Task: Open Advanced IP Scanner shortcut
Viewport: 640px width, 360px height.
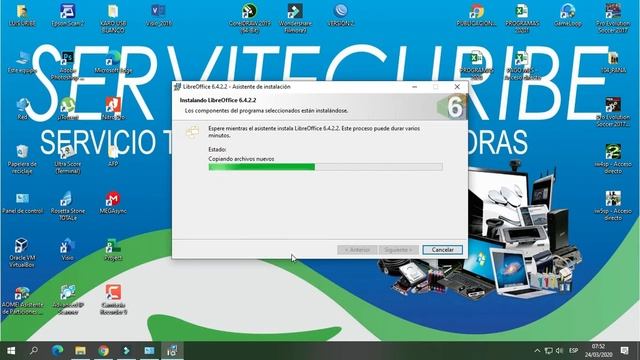Action: (67, 300)
